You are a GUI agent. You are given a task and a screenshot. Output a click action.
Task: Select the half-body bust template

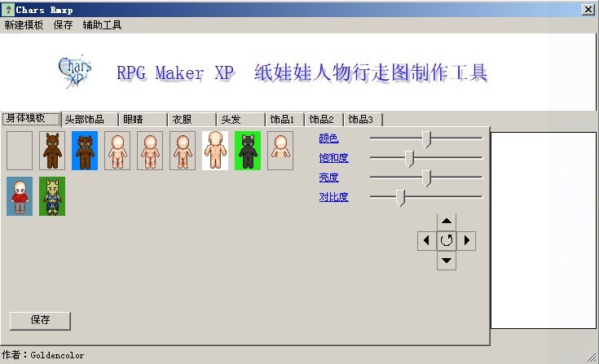[280, 151]
